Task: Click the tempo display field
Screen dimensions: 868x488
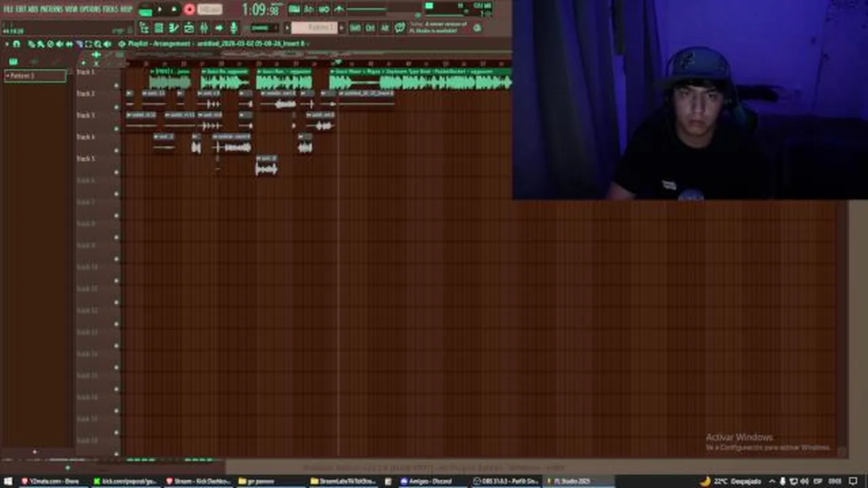Action: pos(210,9)
